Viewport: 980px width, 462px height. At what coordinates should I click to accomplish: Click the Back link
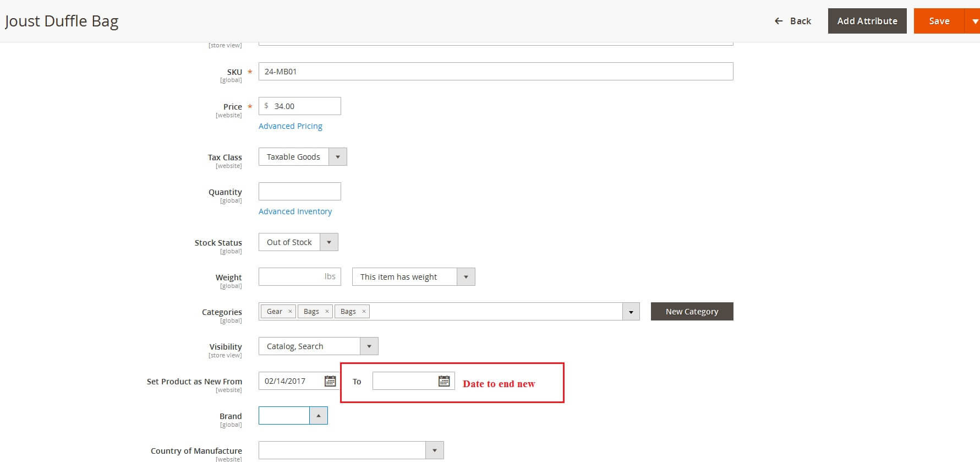tap(792, 21)
